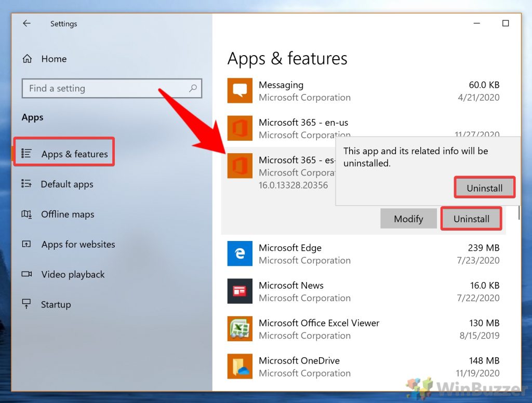The height and width of the screenshot is (403, 532).
Task: Click date 4/21/2020 of Messaging
Action: point(478,97)
